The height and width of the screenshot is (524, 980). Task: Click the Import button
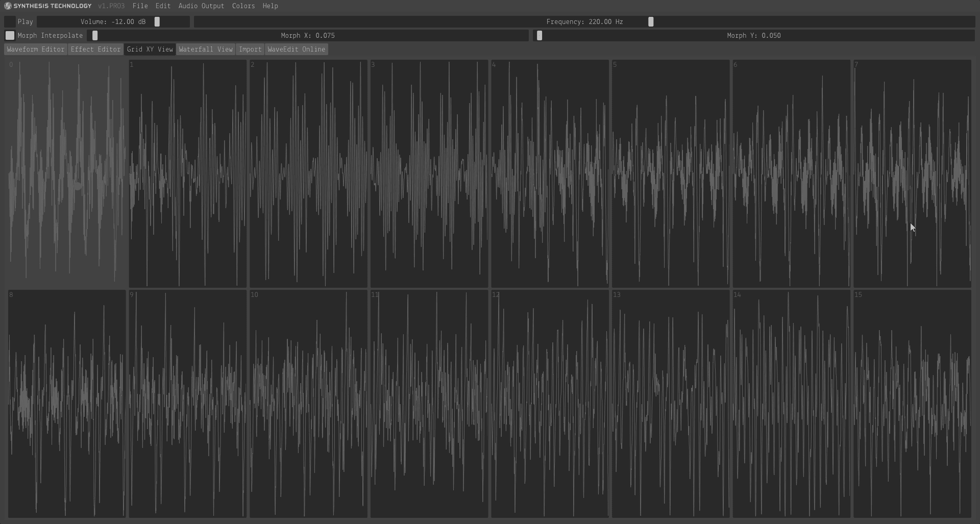[250, 49]
